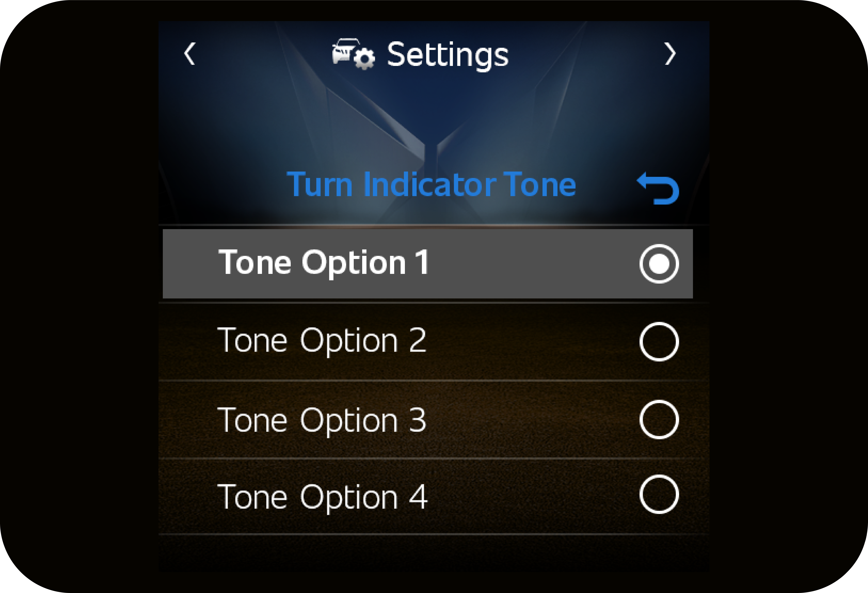
Task: Click the blank area below Tone Option 4
Action: click(433, 553)
